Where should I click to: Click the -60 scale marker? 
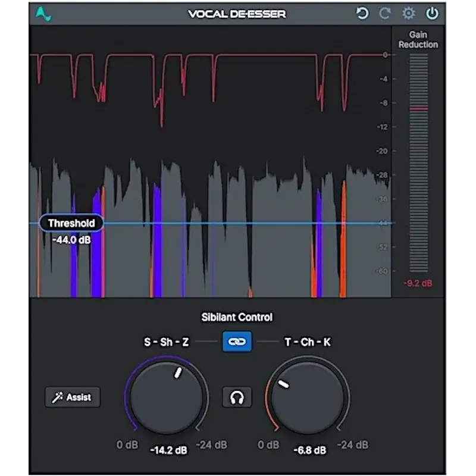(382, 271)
